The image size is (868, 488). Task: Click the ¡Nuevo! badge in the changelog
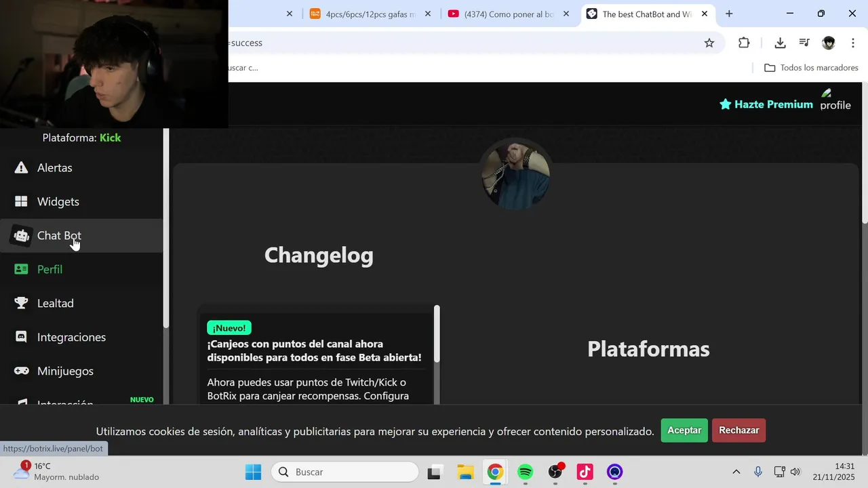229,328
